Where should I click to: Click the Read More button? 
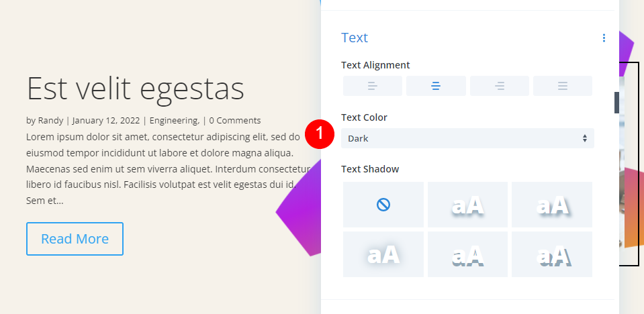point(75,239)
